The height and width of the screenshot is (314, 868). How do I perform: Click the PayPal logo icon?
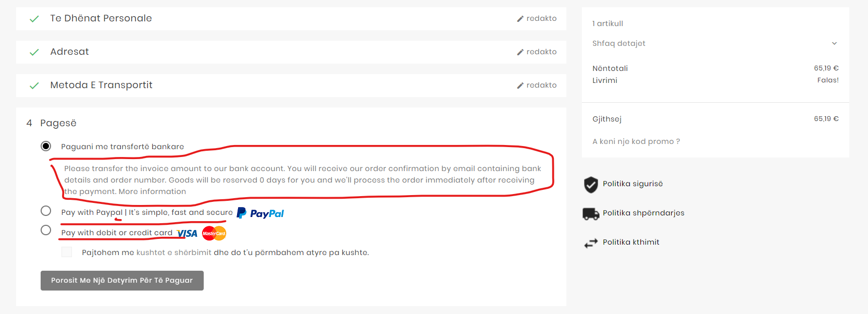click(x=261, y=213)
